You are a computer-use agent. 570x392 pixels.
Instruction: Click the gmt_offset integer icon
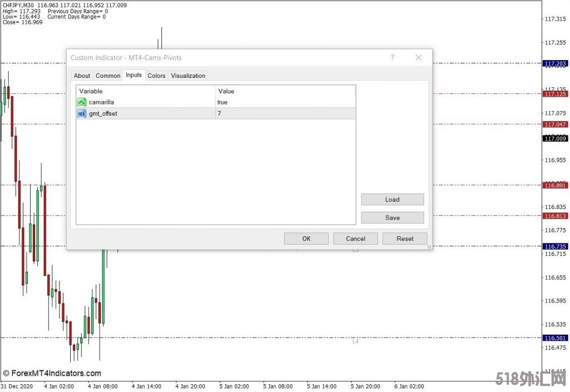click(82, 113)
